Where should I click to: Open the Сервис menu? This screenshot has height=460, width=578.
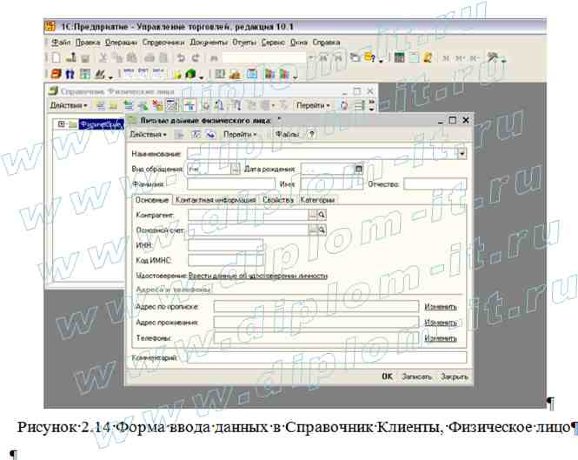coord(273,43)
